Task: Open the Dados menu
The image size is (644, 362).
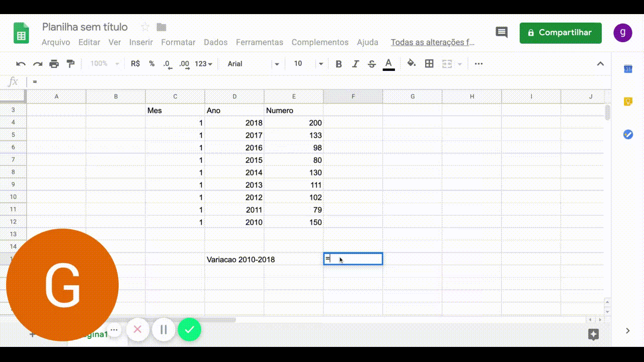Action: click(215, 42)
